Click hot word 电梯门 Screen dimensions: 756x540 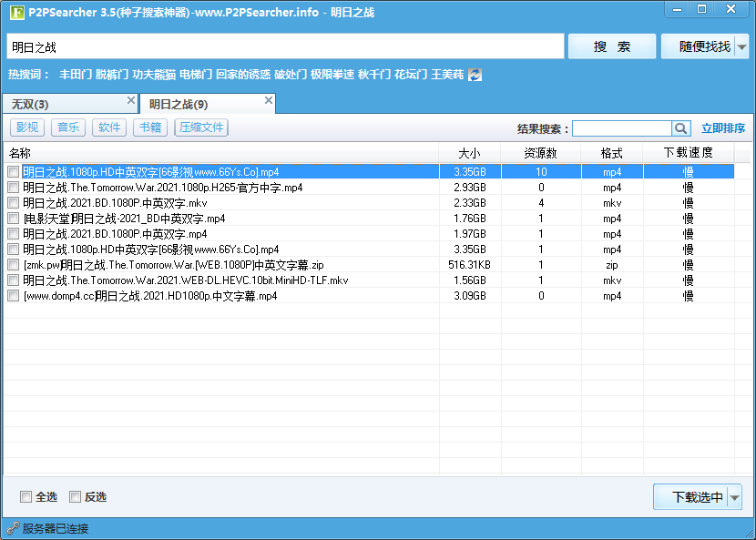pos(196,75)
